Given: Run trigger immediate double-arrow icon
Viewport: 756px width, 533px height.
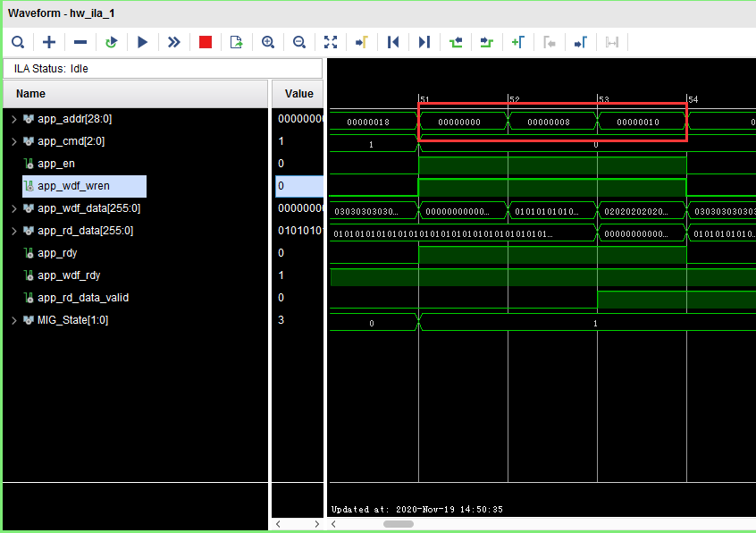Looking at the screenshot, I should [x=173, y=42].
